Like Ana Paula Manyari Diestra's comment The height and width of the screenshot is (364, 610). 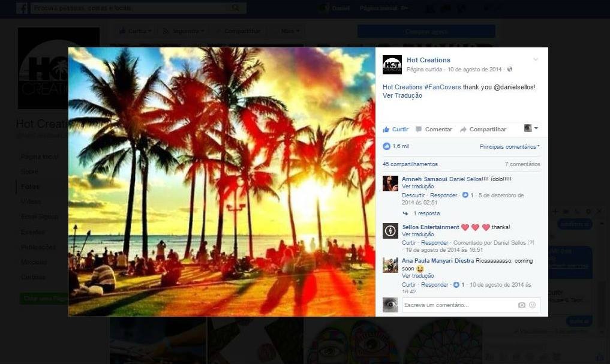408,285
